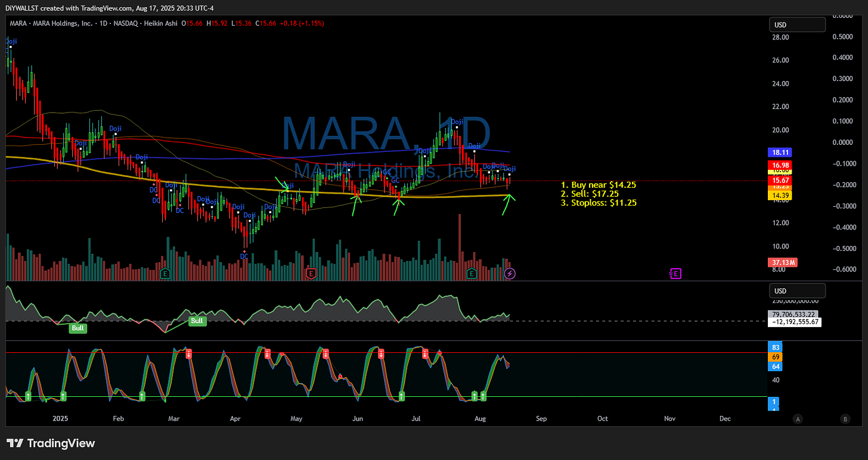The image size is (868, 460).
Task: Click the Doji label above the July price peak
Action: [x=456, y=122]
